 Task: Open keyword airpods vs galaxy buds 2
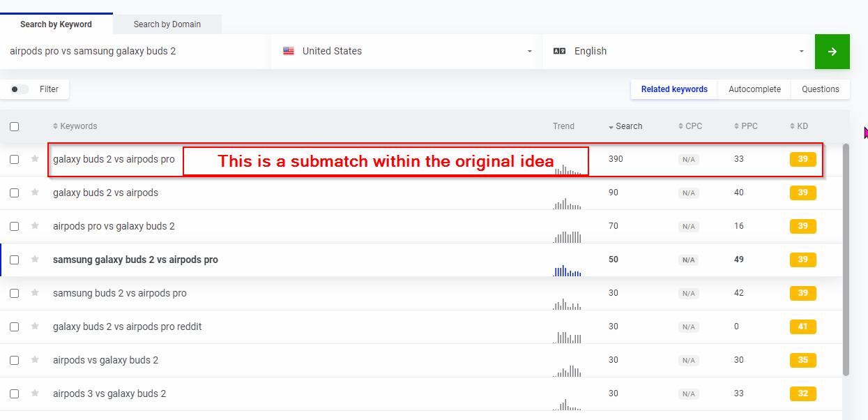(x=105, y=360)
